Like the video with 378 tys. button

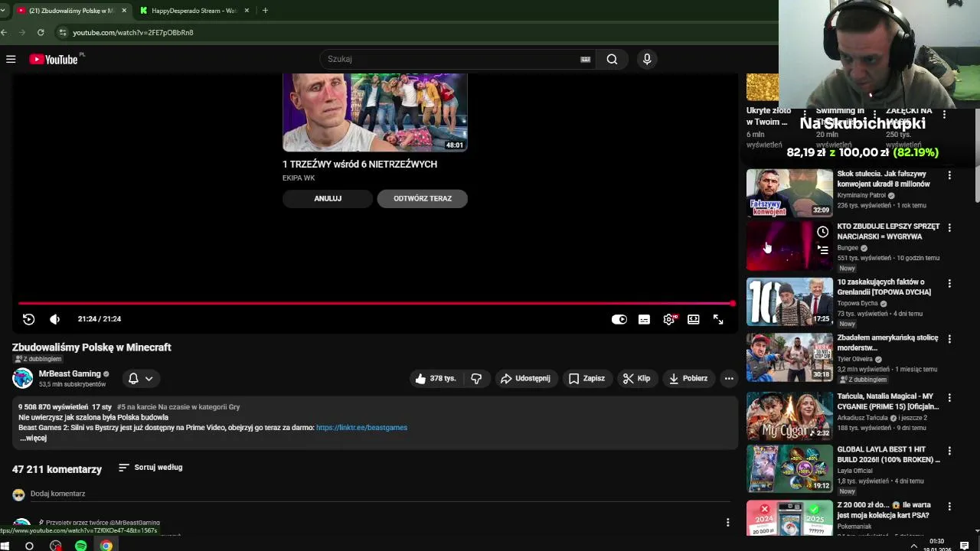tap(436, 378)
